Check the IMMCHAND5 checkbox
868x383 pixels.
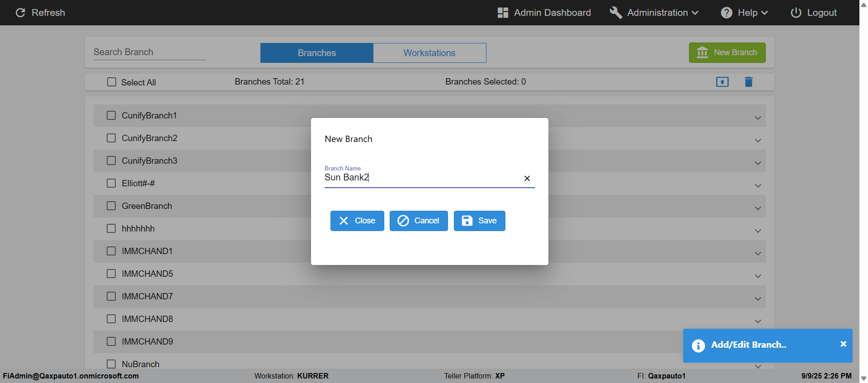point(111,274)
